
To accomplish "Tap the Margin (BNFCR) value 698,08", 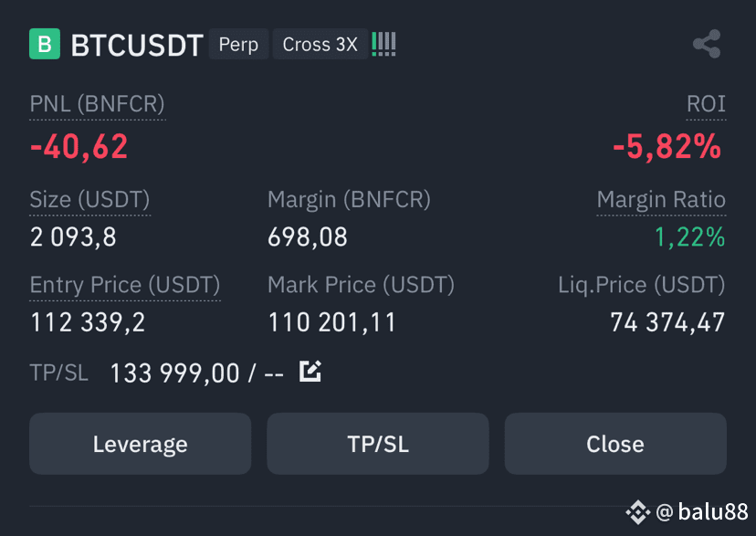I will coord(308,237).
